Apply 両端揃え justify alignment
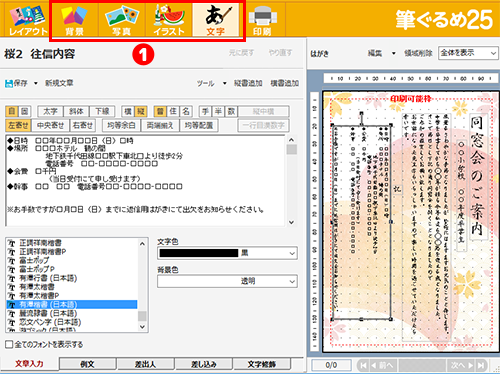 coord(160,125)
